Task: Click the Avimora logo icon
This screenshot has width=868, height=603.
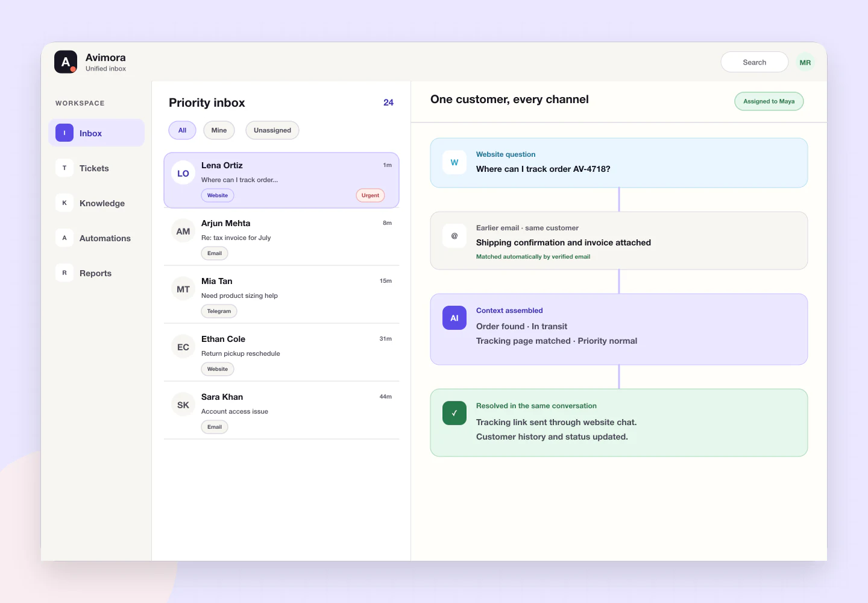Action: coord(66,62)
